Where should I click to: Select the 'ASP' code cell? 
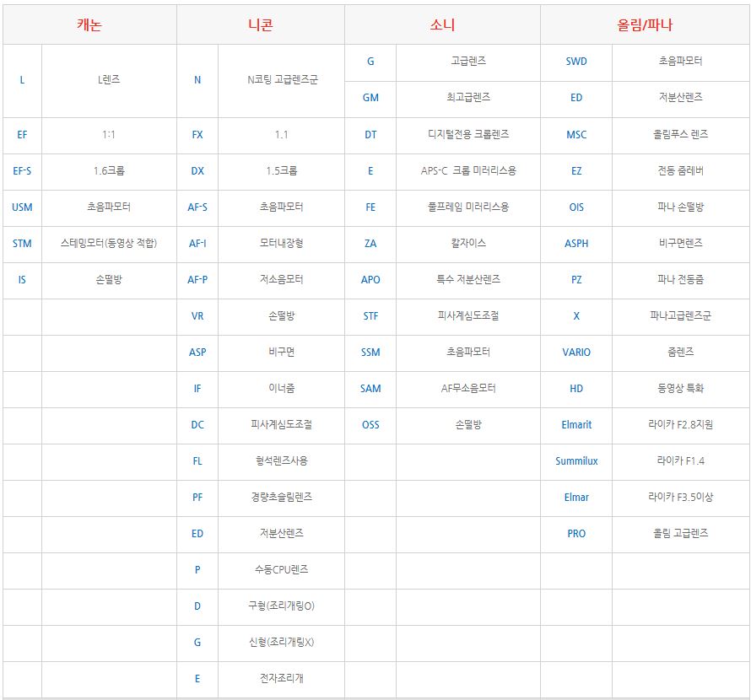(197, 353)
